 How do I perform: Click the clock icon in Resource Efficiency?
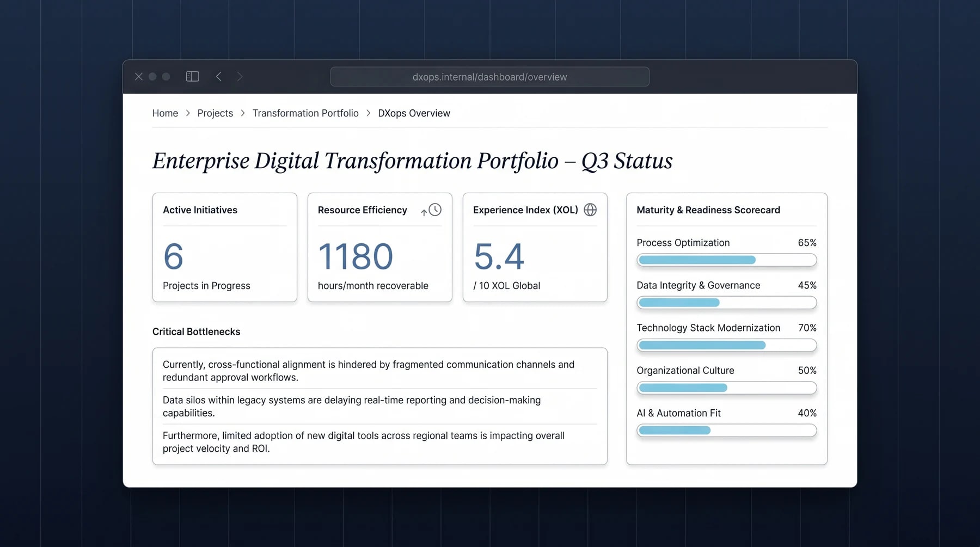click(x=434, y=210)
